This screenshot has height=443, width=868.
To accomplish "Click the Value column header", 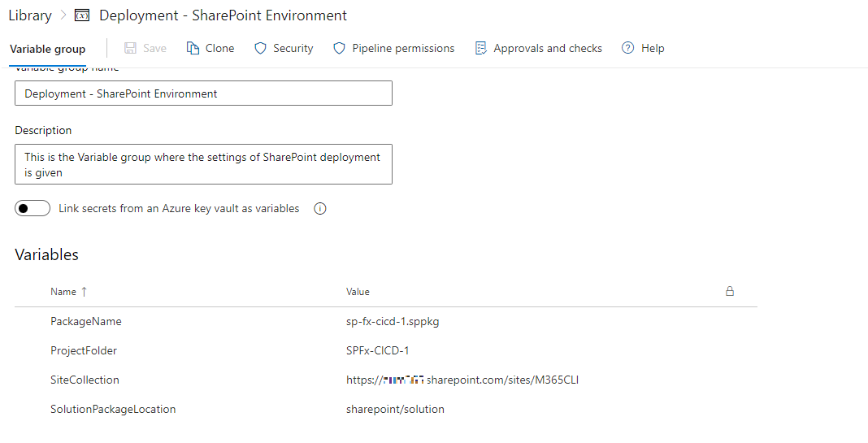I will (x=358, y=292).
